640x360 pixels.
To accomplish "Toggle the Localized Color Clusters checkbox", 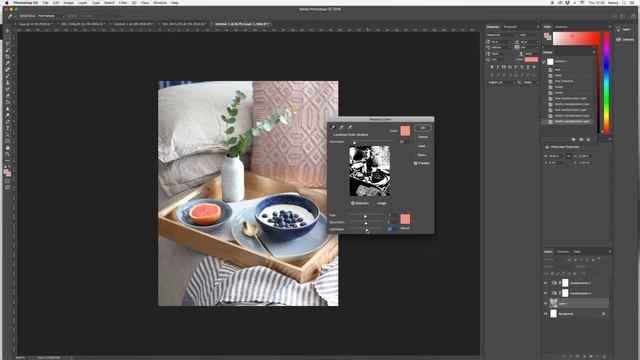I will click(331, 135).
